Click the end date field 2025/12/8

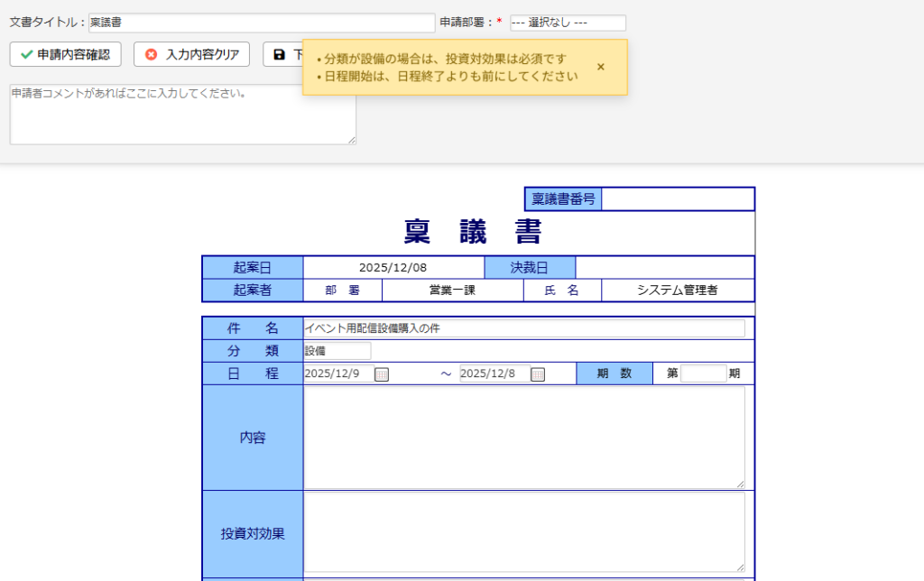[494, 374]
